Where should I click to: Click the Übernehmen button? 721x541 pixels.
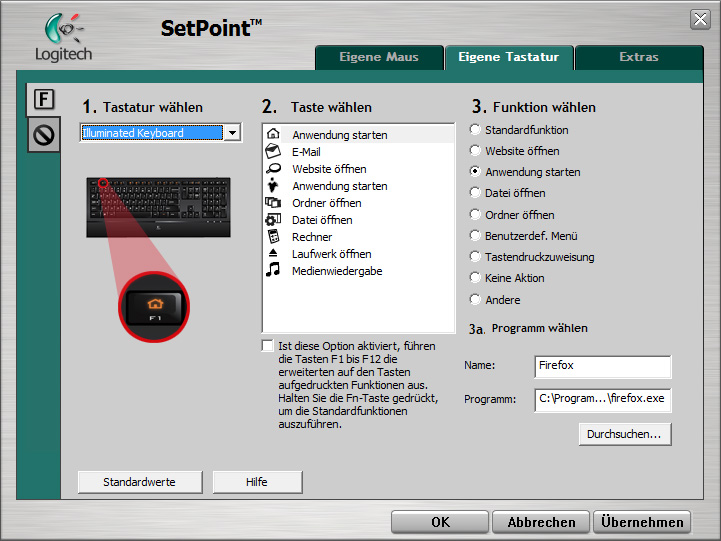click(x=642, y=522)
